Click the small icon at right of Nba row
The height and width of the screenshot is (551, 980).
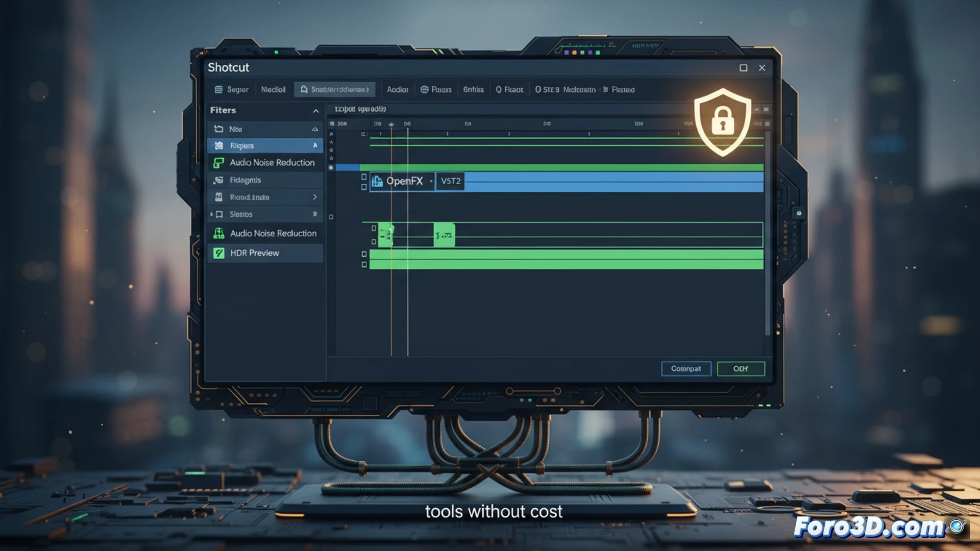[315, 129]
